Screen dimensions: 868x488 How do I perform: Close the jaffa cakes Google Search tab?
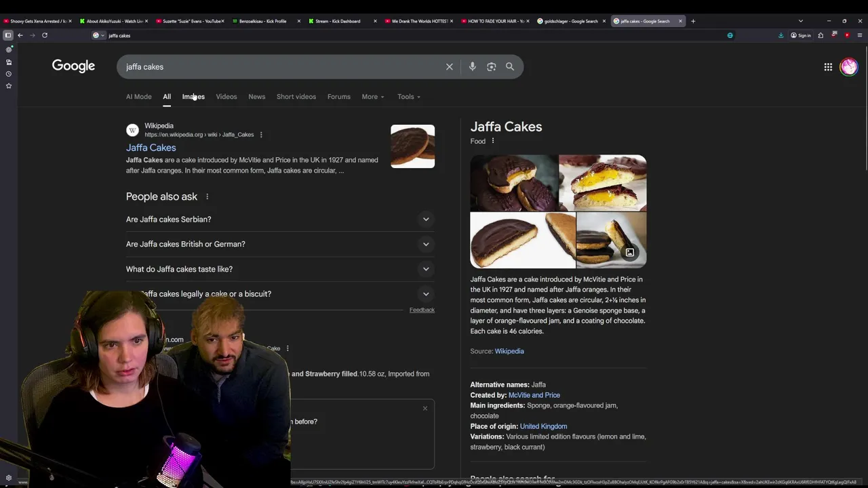pyautogui.click(x=680, y=21)
